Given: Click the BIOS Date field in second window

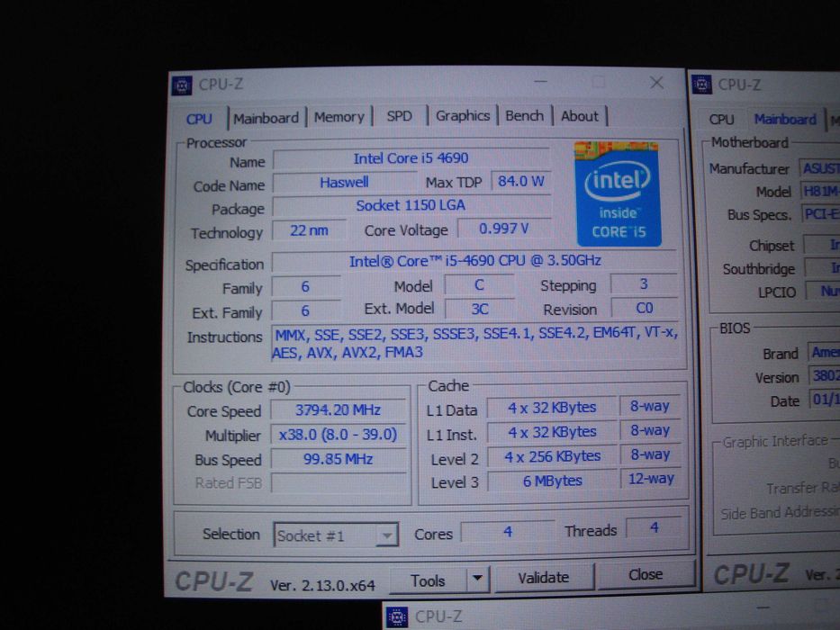Looking at the screenshot, I should [x=824, y=400].
